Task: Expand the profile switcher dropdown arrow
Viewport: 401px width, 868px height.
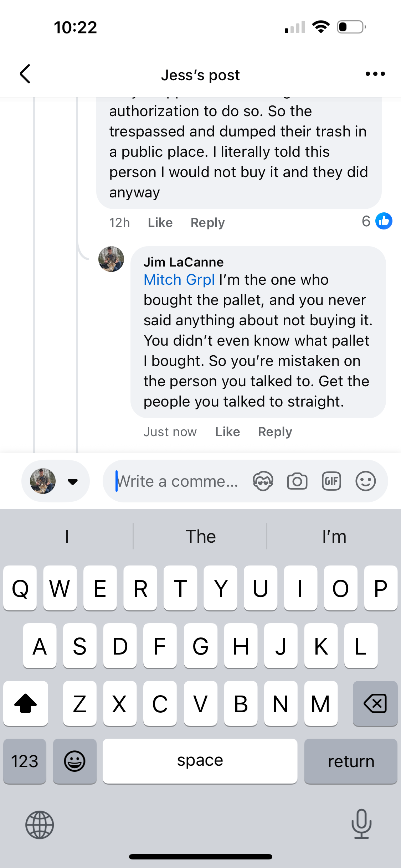Action: pos(73,482)
